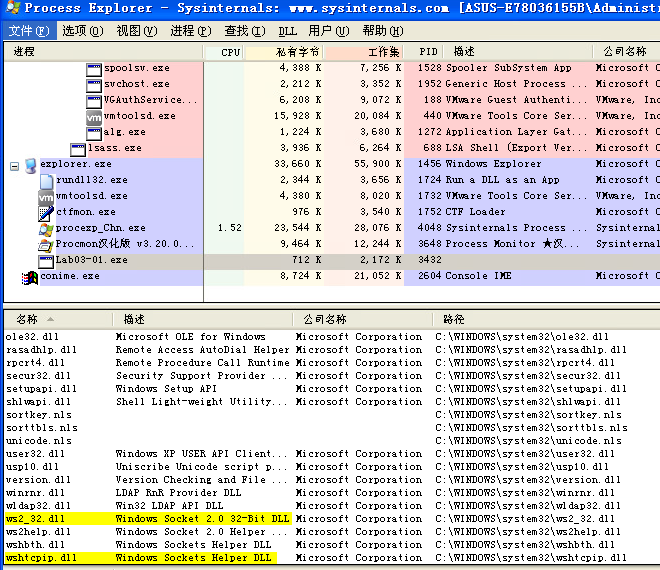This screenshot has height=570, width=660.
Task: Sort upper pane by 描述 column header
Action: point(519,52)
